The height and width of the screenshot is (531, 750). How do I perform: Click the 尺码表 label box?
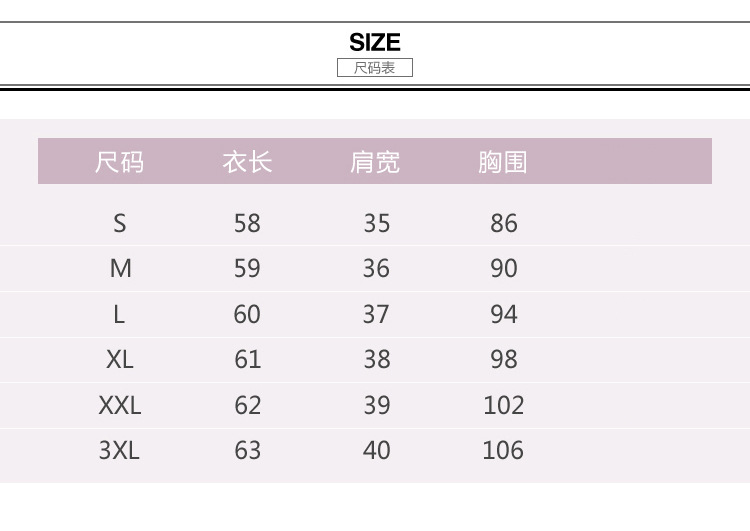click(375, 68)
